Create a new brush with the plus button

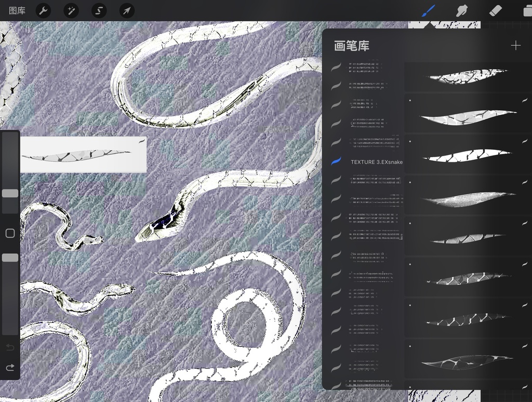coord(515,45)
